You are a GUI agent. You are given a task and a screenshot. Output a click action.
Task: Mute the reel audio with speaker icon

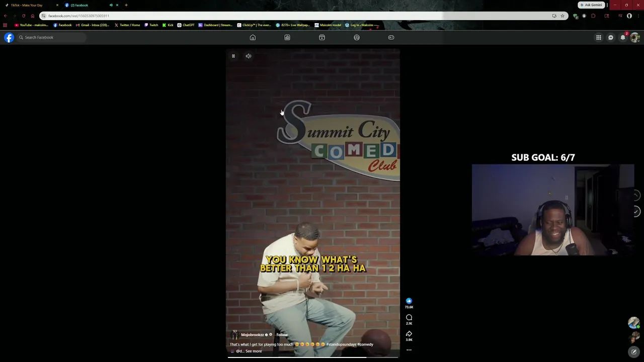[249, 56]
